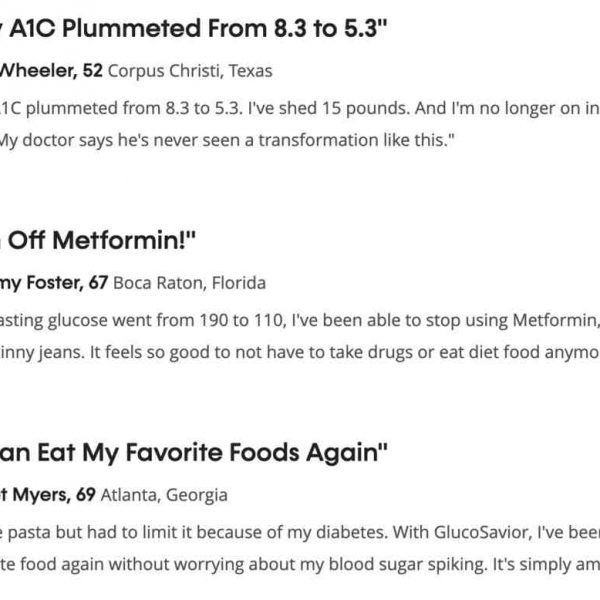Click the location "Corpus Christi, Texas"
The image size is (600, 600).
[189, 72]
